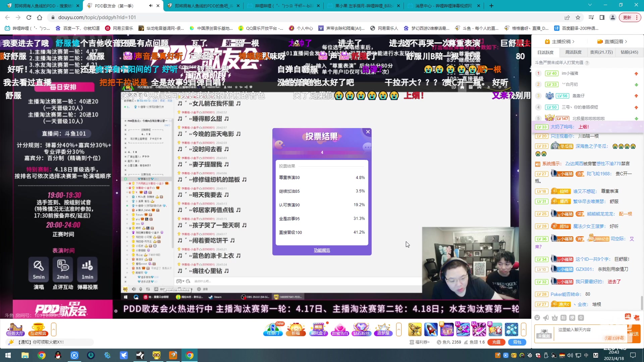Screen dimensions: 644x362
Task: Click the emoji smiley icon in chat toolbar
Action: pyautogui.click(x=537, y=317)
